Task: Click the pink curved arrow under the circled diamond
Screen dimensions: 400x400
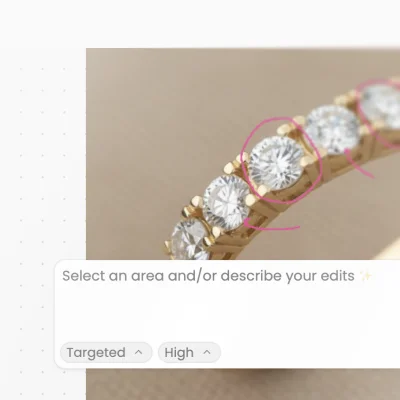Action: (x=272, y=226)
